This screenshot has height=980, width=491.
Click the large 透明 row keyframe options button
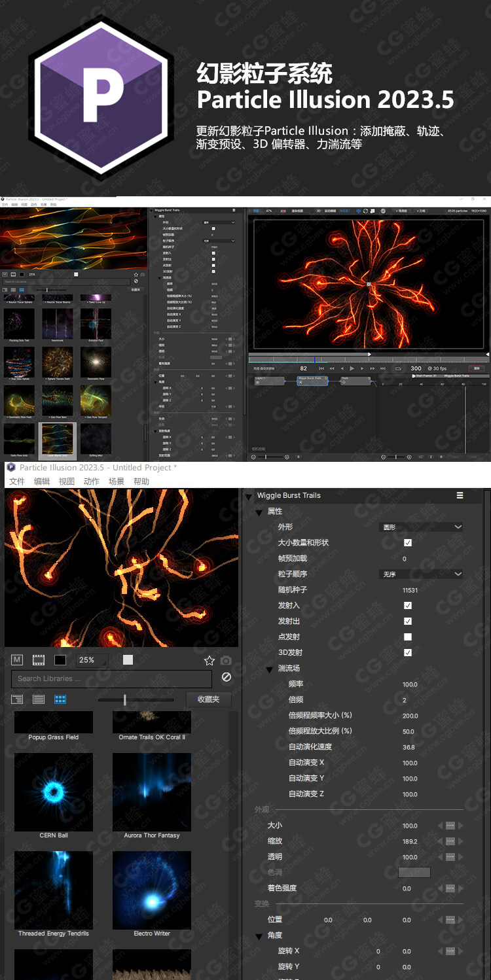(x=450, y=857)
